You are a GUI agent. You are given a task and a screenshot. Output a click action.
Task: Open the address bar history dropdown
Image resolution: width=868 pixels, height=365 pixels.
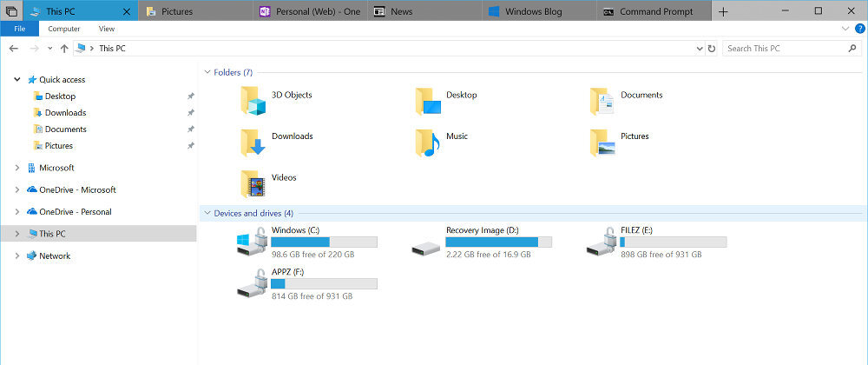[699, 49]
